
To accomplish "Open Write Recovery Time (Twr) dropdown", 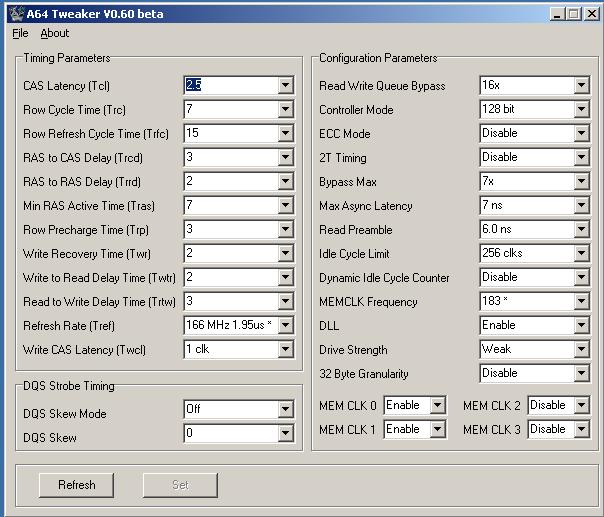I will click(285, 253).
